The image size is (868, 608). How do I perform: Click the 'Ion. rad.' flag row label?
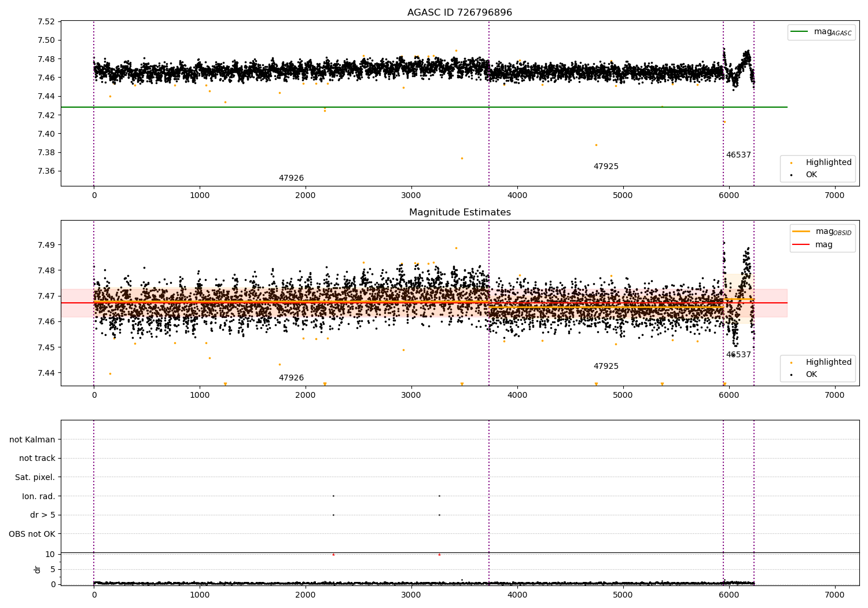point(39,496)
